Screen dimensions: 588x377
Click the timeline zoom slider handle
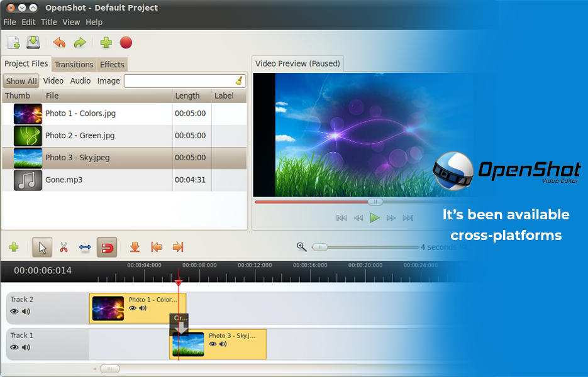click(320, 247)
